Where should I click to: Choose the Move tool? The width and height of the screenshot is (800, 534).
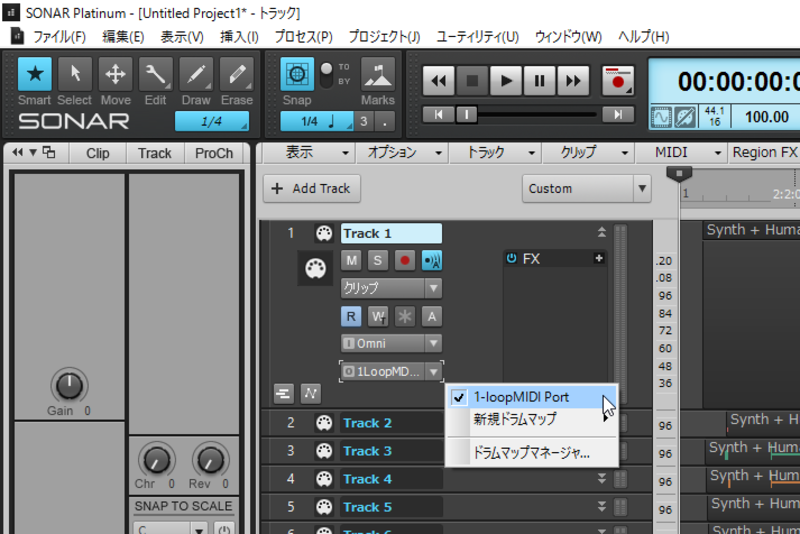point(115,74)
